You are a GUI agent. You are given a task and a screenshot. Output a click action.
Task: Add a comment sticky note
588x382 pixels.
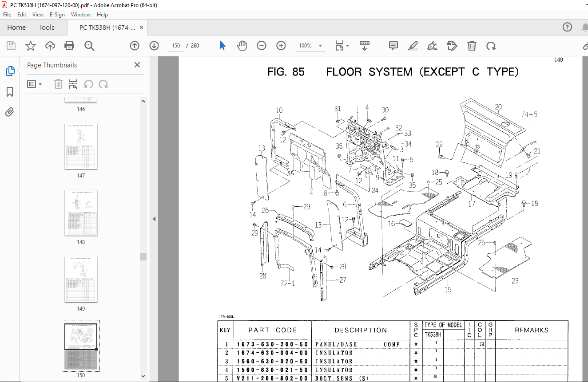[393, 46]
